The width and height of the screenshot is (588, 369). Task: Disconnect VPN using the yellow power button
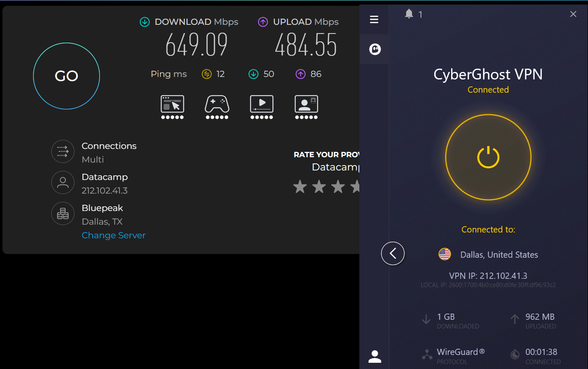pos(488,157)
